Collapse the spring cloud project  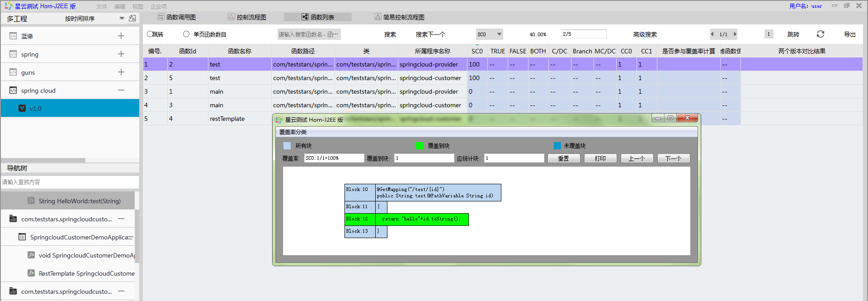coord(121,91)
